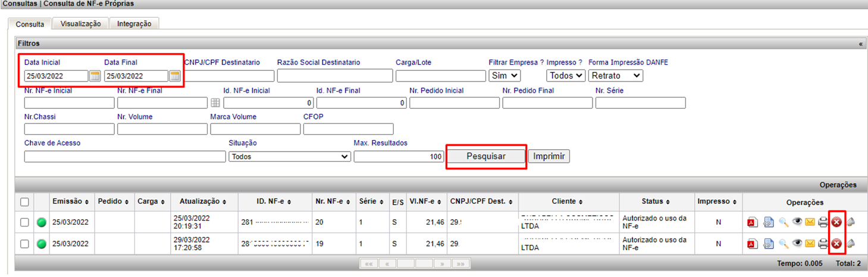Screen dimensions: 868x277
Task: Tick checkbox for NF-e 20 row
Action: (x=24, y=222)
